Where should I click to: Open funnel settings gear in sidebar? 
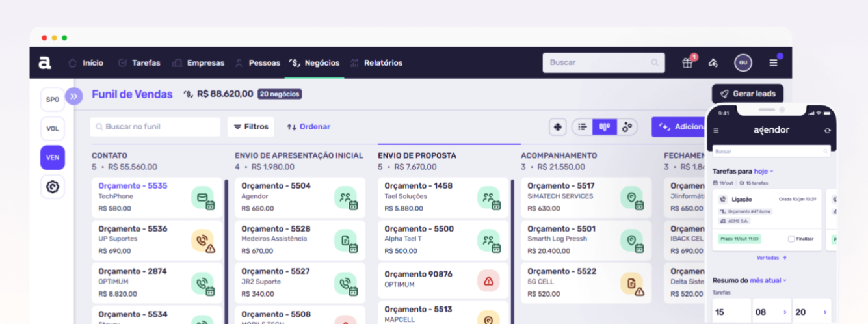coord(53,187)
